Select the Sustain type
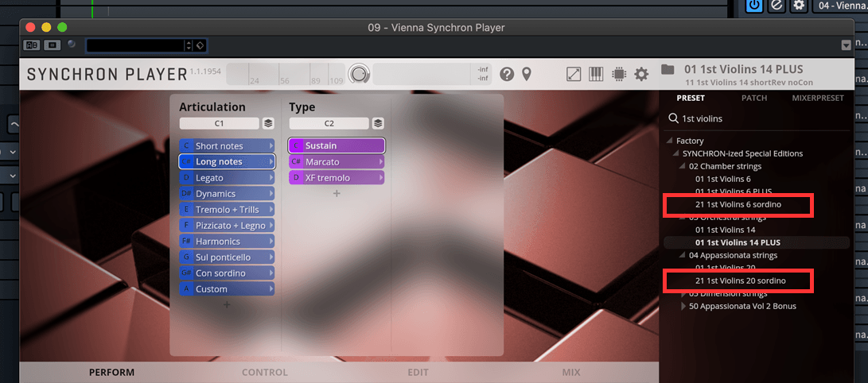Screen dimensions: 868x383 [336, 146]
